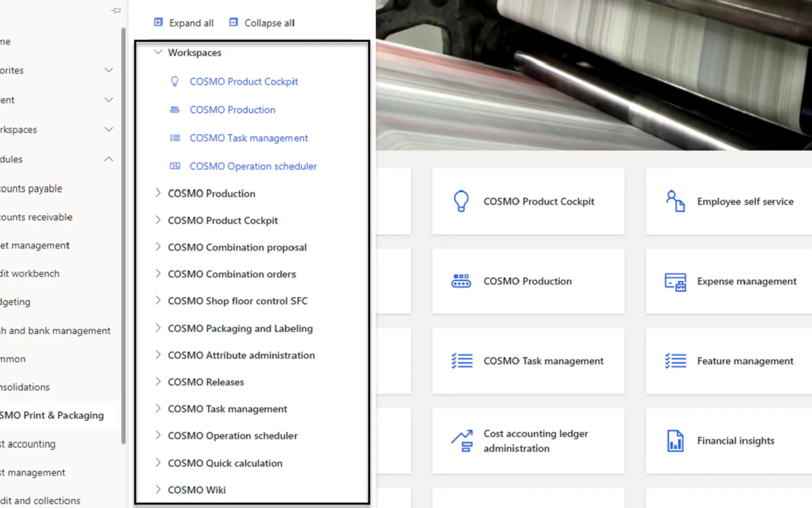Open Cash and bank management module
This screenshot has width=812, height=508.
click(55, 331)
